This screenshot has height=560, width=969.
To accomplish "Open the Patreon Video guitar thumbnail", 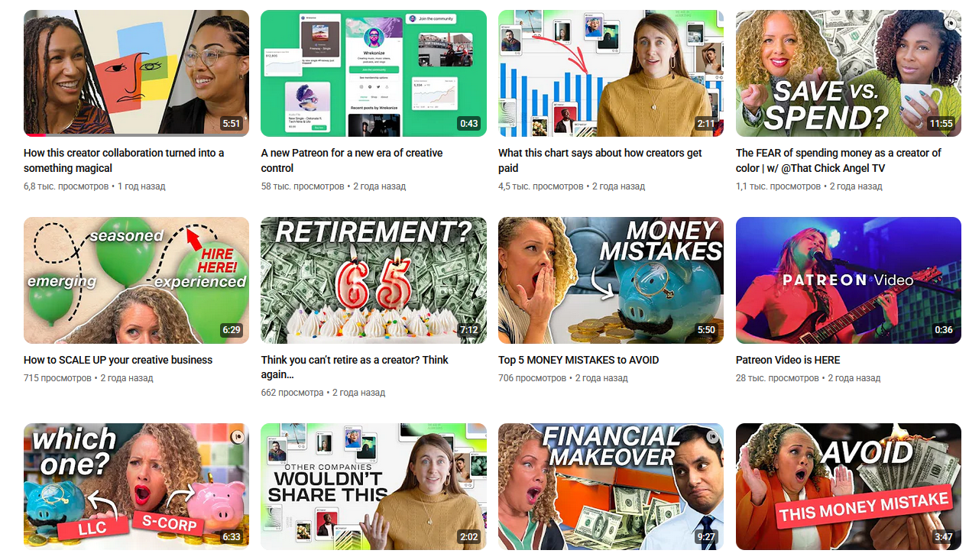I will (848, 280).
